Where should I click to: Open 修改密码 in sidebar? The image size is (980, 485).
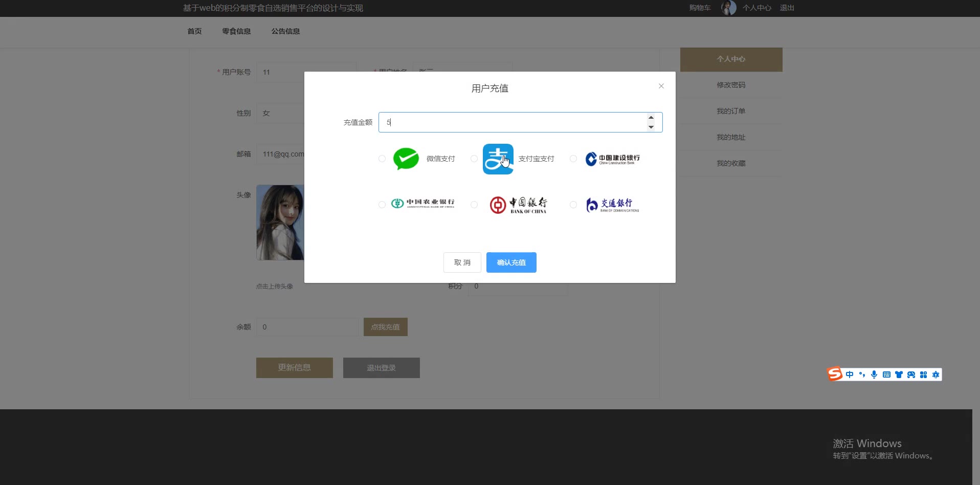[x=731, y=85]
